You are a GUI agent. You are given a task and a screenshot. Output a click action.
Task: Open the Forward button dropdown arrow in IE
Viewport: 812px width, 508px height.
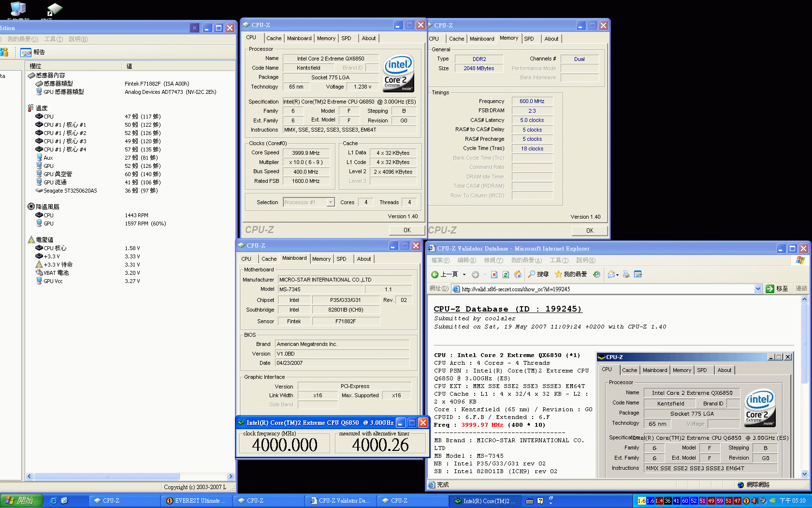coord(484,274)
